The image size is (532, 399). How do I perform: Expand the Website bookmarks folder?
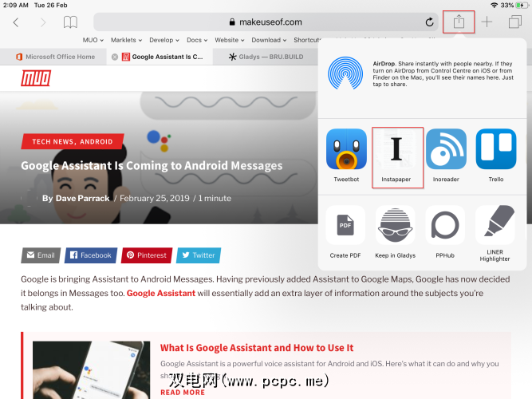click(230, 40)
